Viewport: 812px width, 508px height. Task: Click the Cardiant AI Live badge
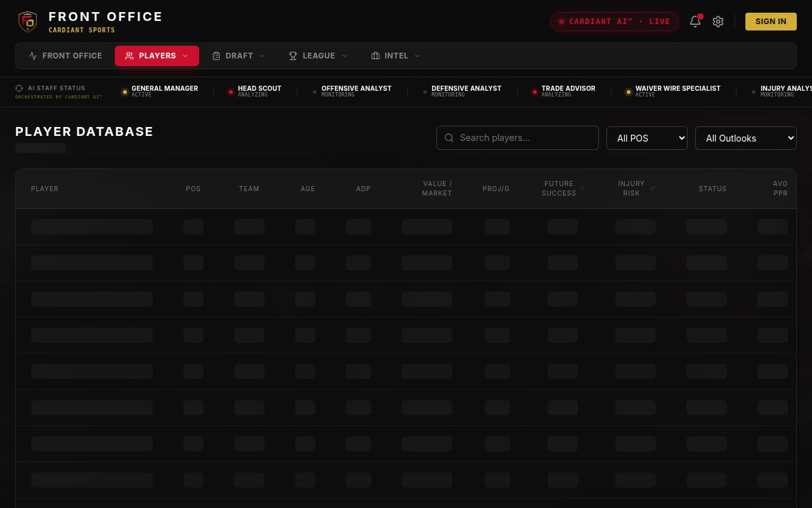click(614, 22)
